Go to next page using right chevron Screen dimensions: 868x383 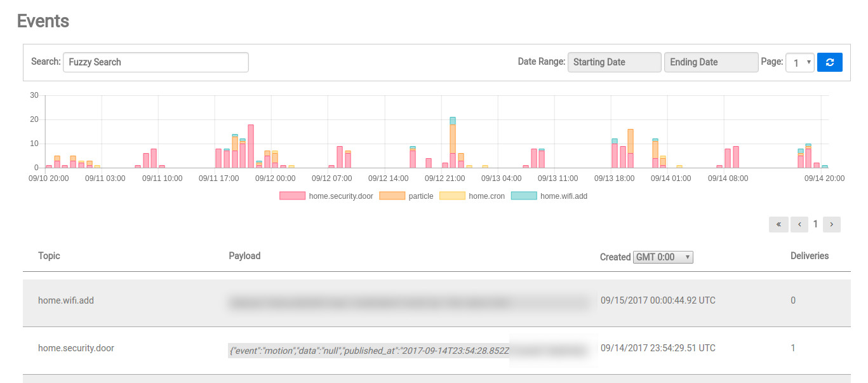pyautogui.click(x=831, y=224)
